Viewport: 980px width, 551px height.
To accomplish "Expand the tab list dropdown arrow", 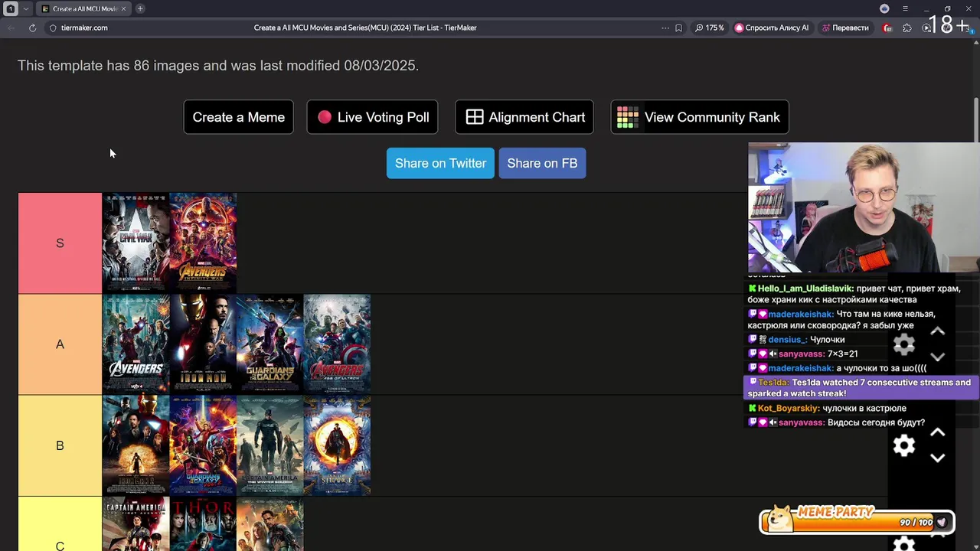I will (x=25, y=8).
